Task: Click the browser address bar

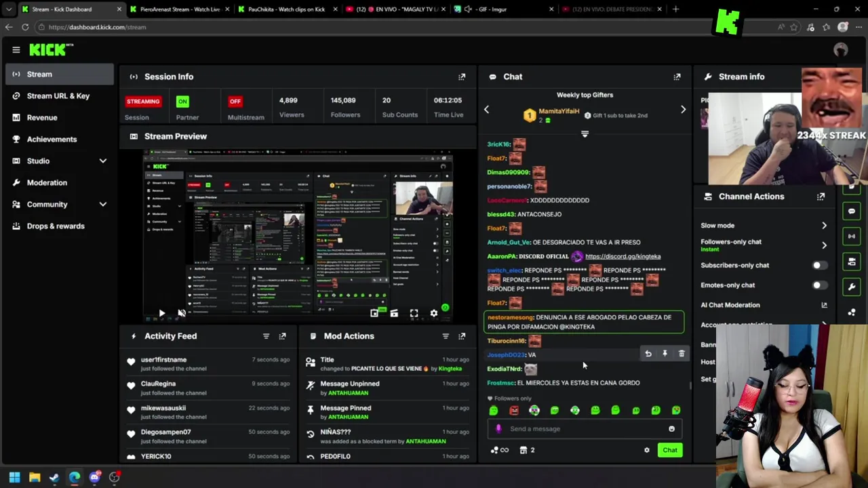Action: 407,27
